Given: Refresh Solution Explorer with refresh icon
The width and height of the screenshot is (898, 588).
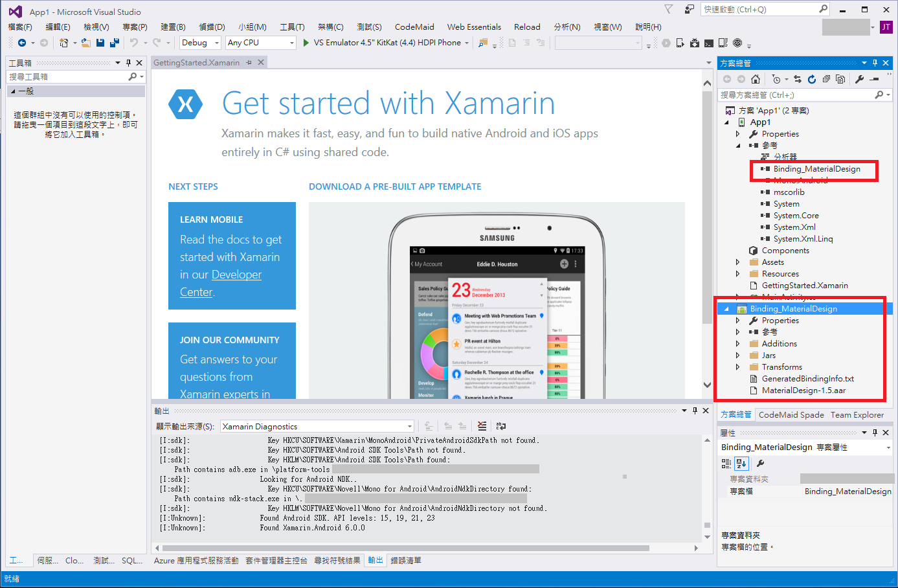Looking at the screenshot, I should [812, 79].
